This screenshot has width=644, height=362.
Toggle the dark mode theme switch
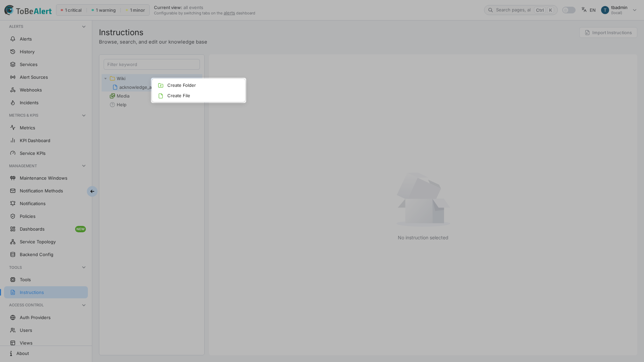[569, 10]
